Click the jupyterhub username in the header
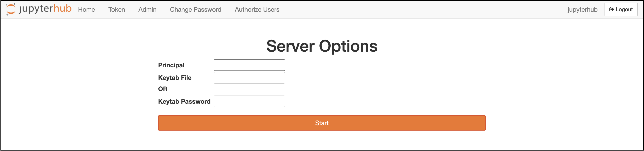The height and width of the screenshot is (151, 644). coord(583,9)
